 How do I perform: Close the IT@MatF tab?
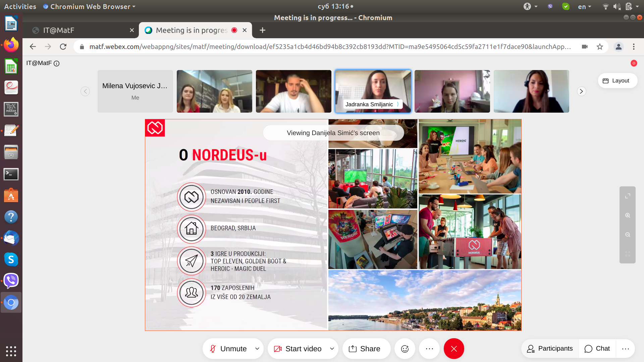click(x=132, y=30)
